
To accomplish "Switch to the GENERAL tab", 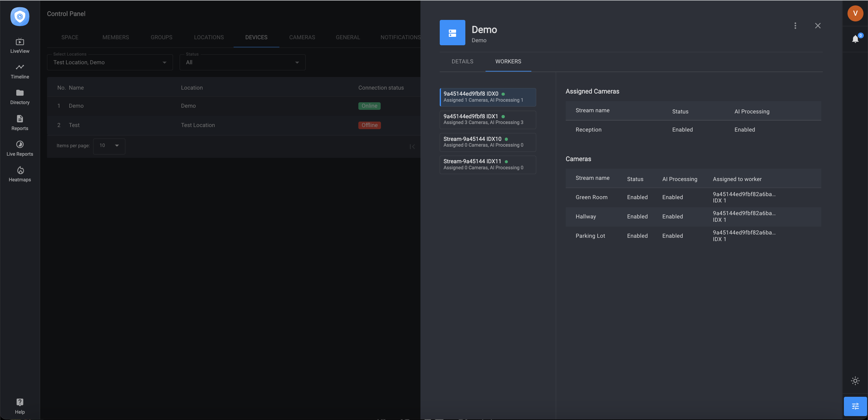I will pos(348,37).
